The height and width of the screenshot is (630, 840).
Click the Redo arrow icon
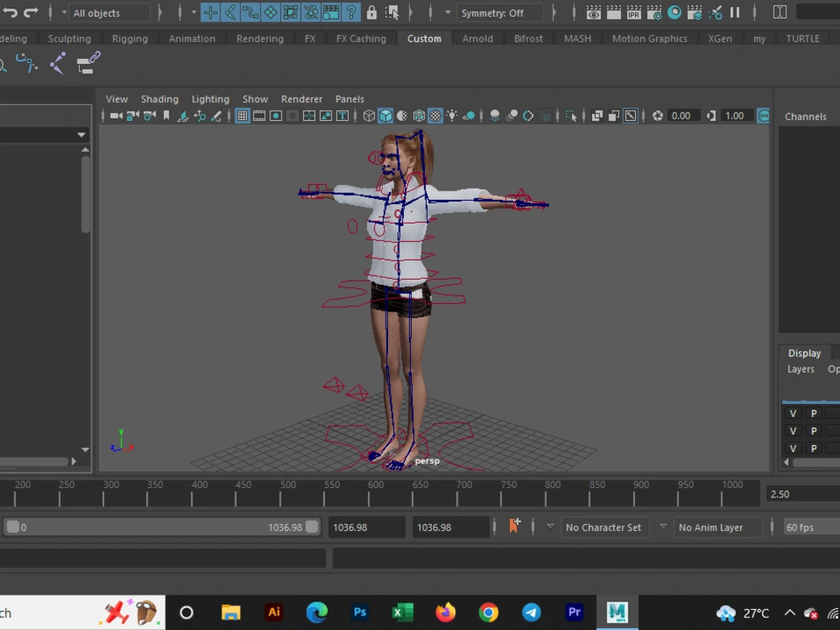(x=30, y=13)
